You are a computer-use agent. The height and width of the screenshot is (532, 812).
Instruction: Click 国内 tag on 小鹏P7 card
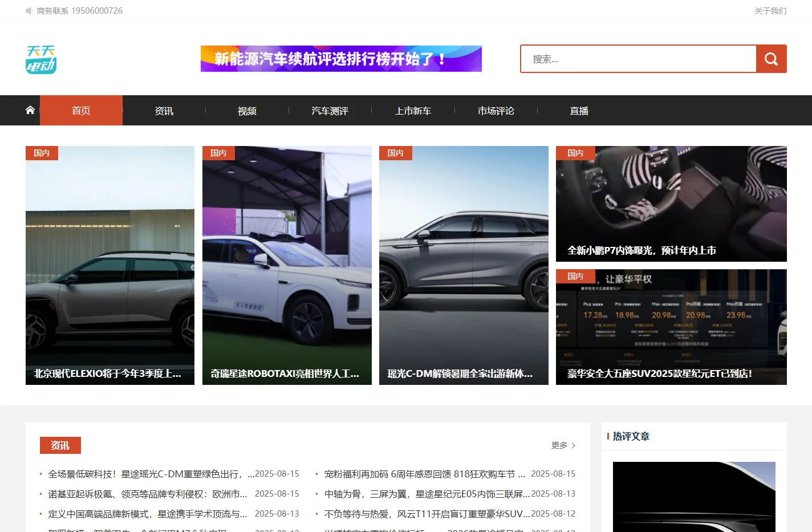point(575,153)
